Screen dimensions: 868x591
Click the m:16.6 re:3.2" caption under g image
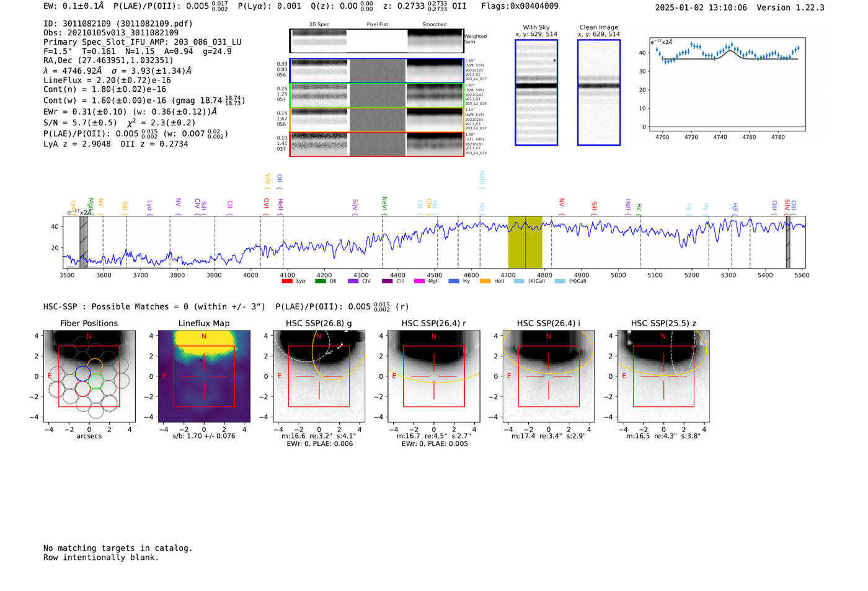click(319, 436)
